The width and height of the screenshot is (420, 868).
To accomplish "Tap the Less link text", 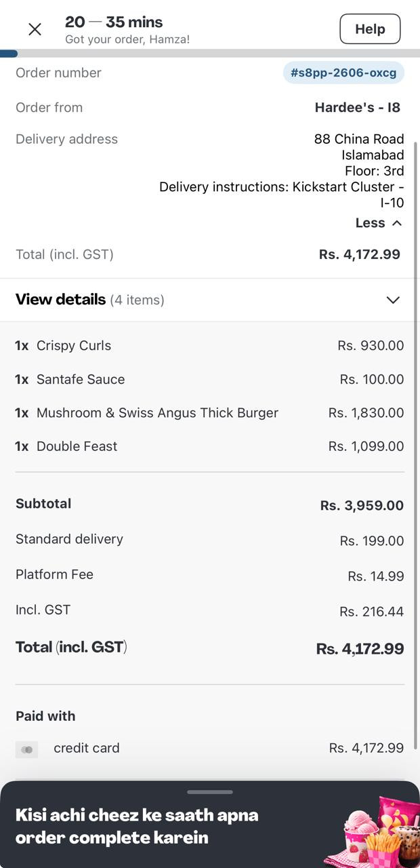I will coord(370,223).
